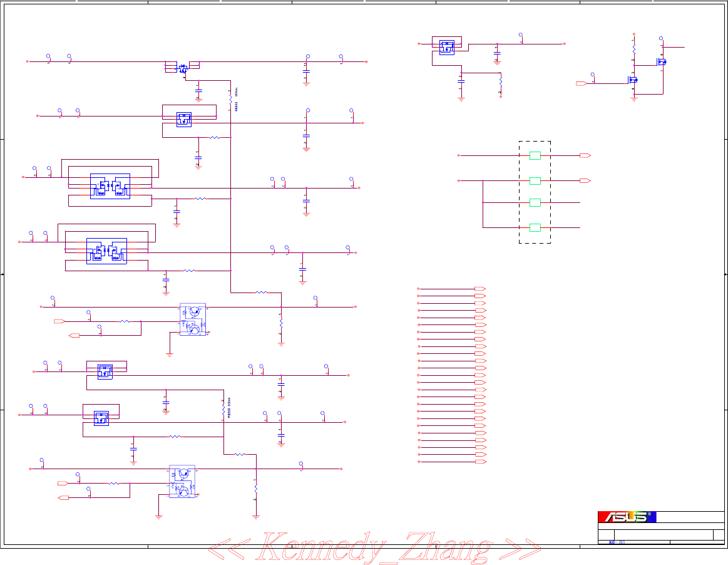
Task: Select the upper dual-MOSFET package symbol
Action: tap(110, 186)
